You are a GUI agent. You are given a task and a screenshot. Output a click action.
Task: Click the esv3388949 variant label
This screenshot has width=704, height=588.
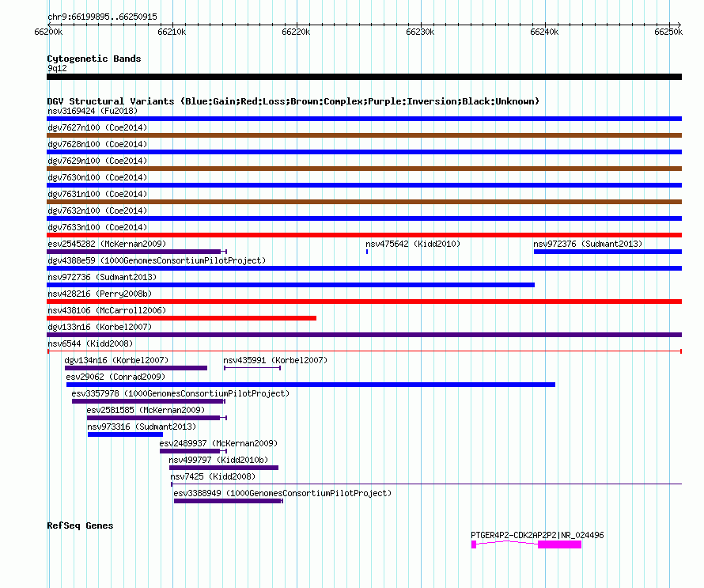coord(282,493)
